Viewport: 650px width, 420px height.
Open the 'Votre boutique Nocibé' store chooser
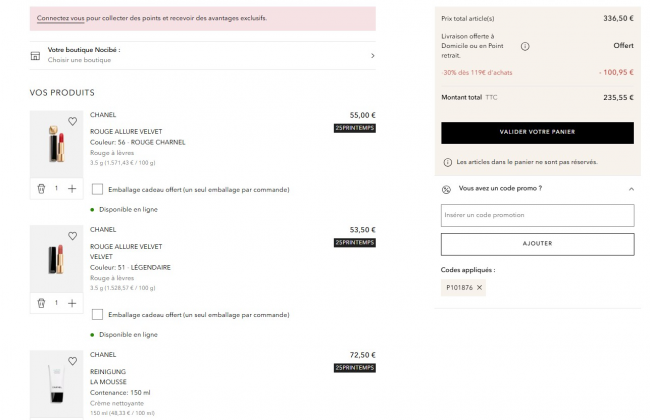[x=204, y=55]
